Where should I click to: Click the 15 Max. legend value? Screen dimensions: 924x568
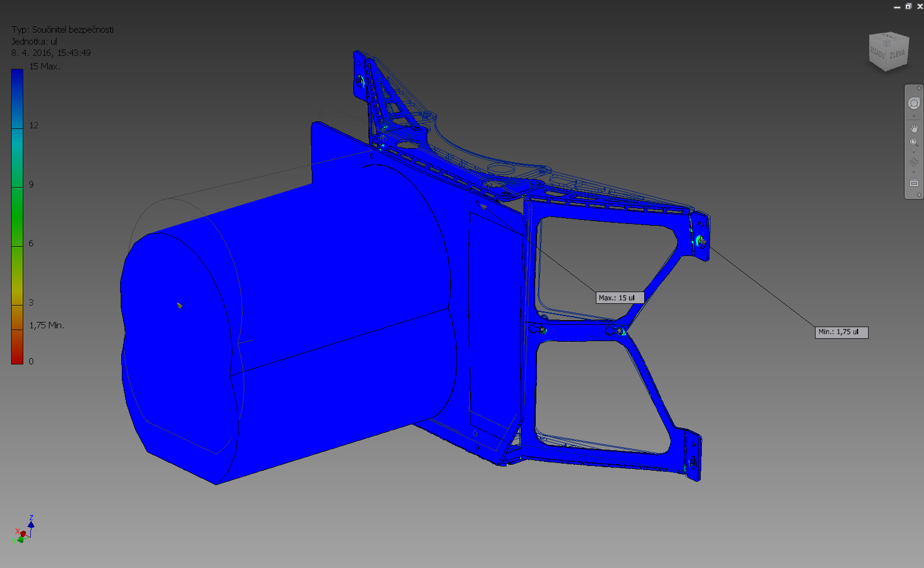pos(44,66)
